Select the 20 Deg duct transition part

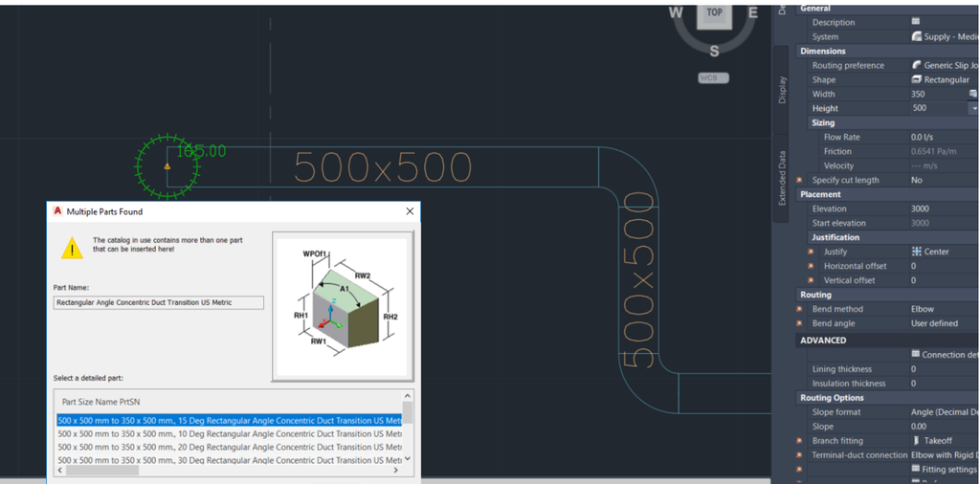[x=230, y=447]
